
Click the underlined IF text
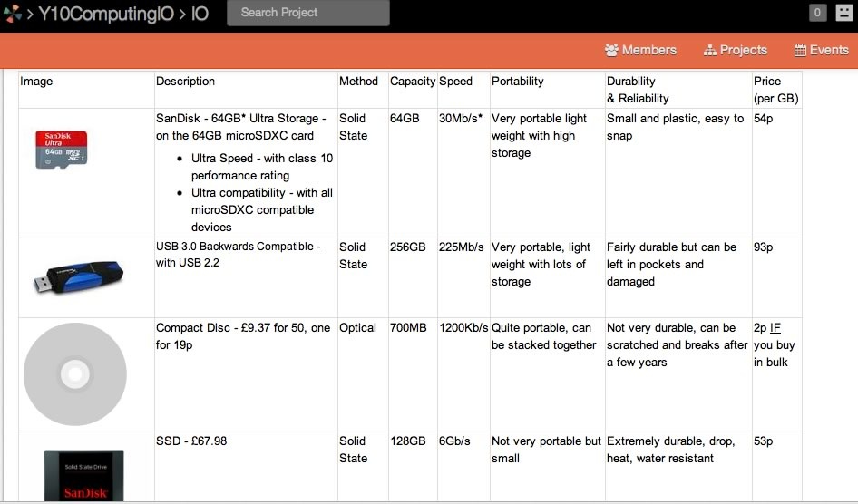775,328
